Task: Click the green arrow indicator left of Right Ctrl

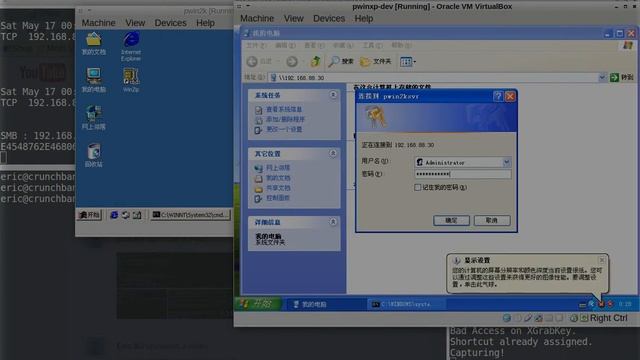Action: [584, 318]
